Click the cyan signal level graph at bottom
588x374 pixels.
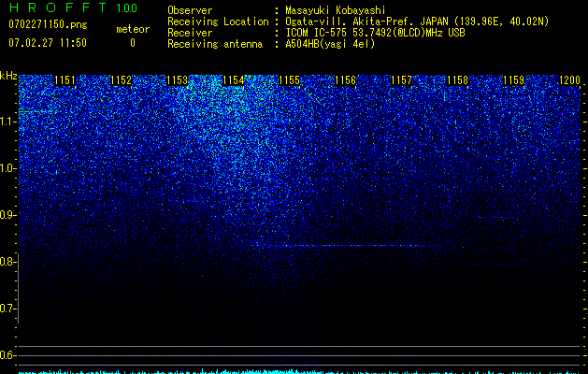coord(300,372)
